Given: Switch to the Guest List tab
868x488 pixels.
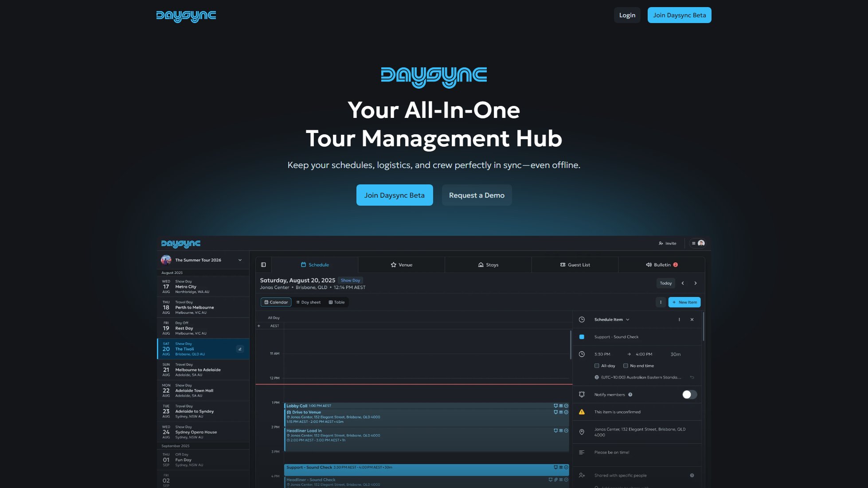Looking at the screenshot, I should [x=575, y=265].
